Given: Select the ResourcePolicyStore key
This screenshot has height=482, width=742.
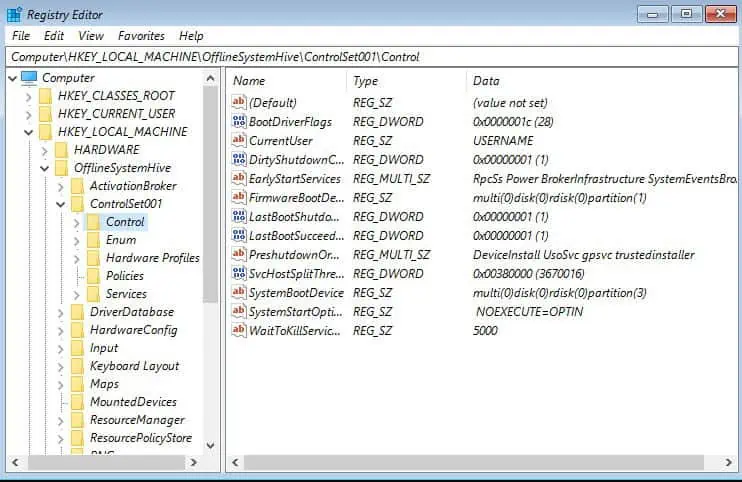Looking at the screenshot, I should [x=141, y=438].
